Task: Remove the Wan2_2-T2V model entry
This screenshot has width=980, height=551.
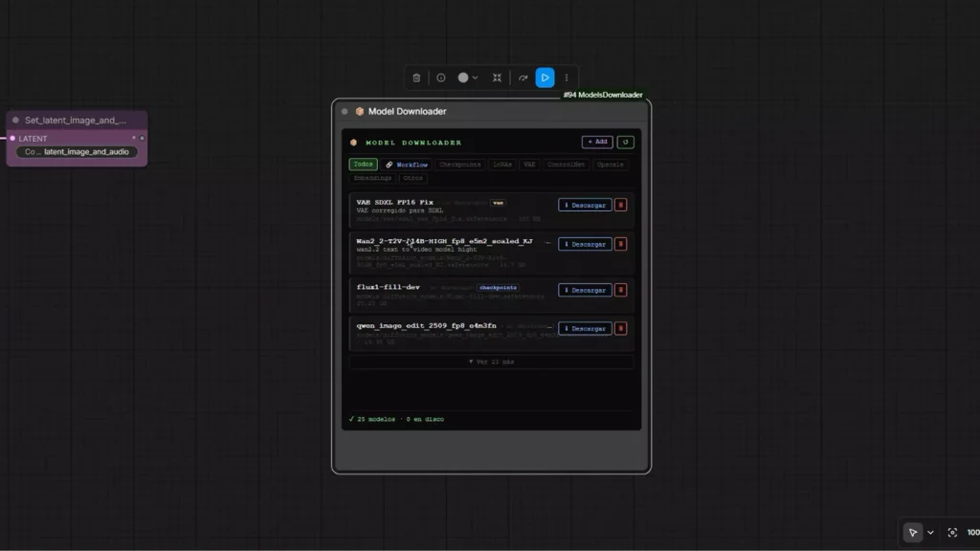Action: coord(620,244)
